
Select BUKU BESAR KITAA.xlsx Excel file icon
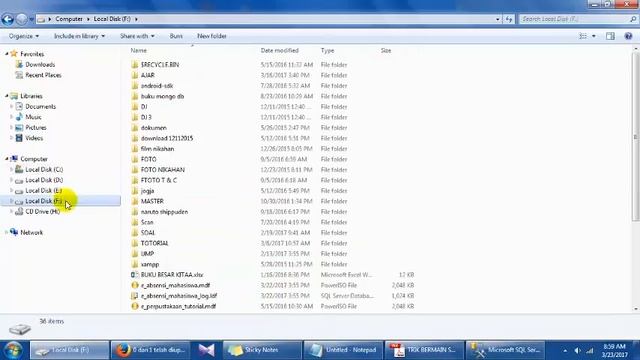coord(135,275)
